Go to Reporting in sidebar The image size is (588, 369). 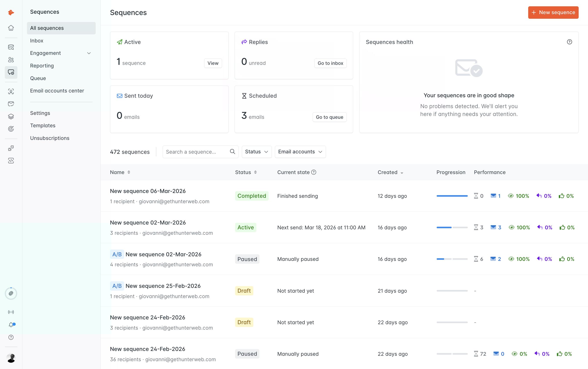click(x=42, y=66)
